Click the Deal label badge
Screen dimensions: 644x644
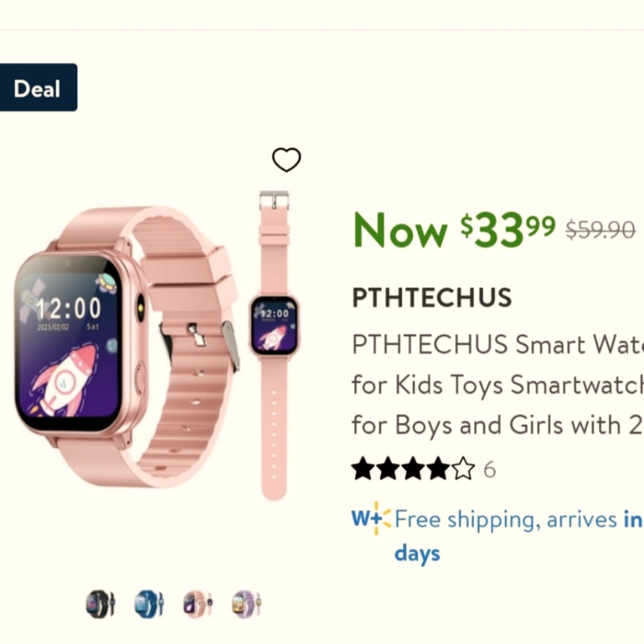click(x=39, y=88)
